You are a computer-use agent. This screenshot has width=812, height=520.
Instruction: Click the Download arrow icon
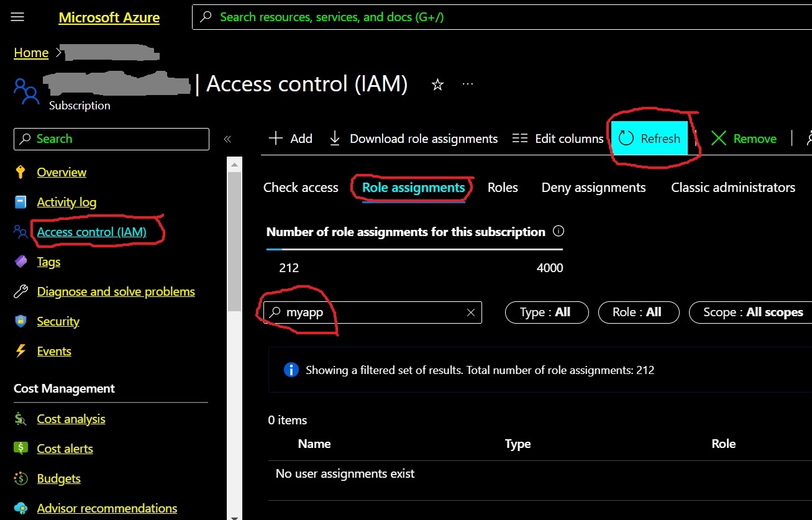click(x=335, y=139)
